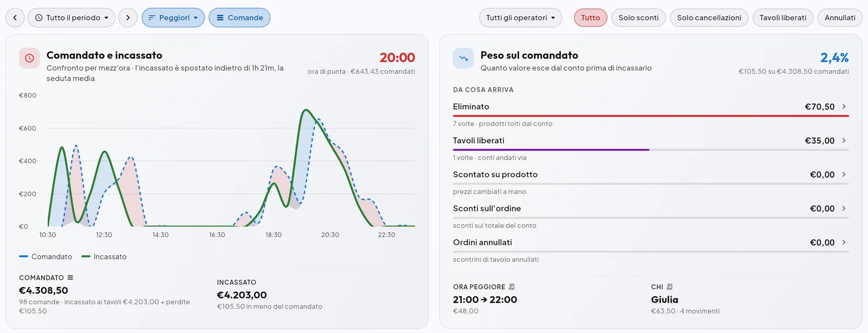Click the receipt icon beside CHI
Viewport: 868px width, 333px height.
click(669, 287)
